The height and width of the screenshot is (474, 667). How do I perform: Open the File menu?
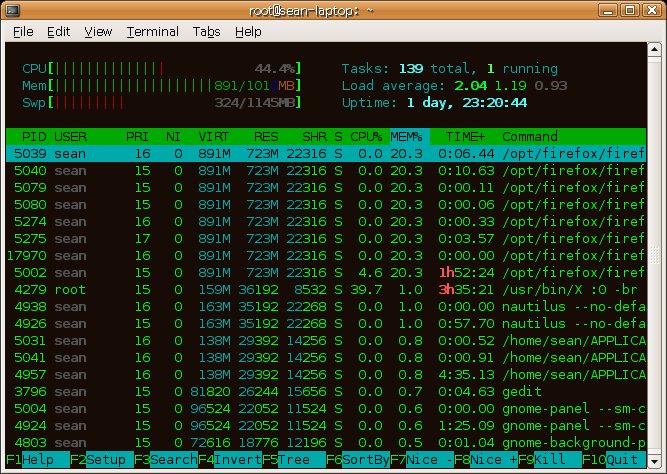23,32
